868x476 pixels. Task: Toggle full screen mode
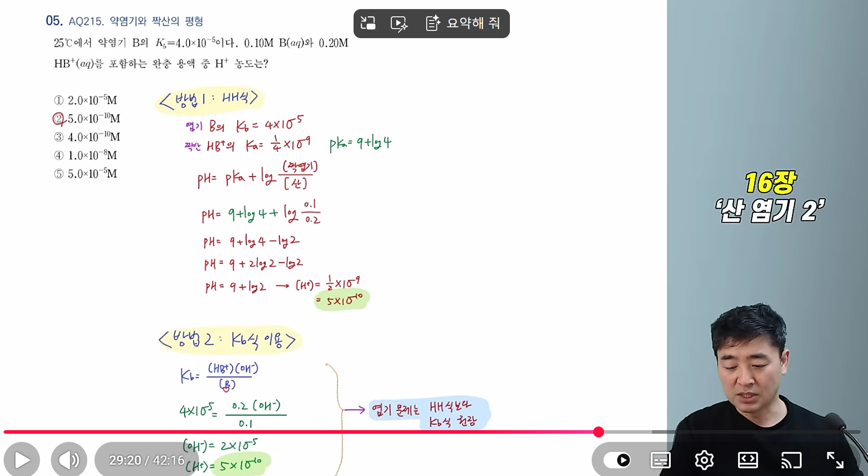[835, 460]
